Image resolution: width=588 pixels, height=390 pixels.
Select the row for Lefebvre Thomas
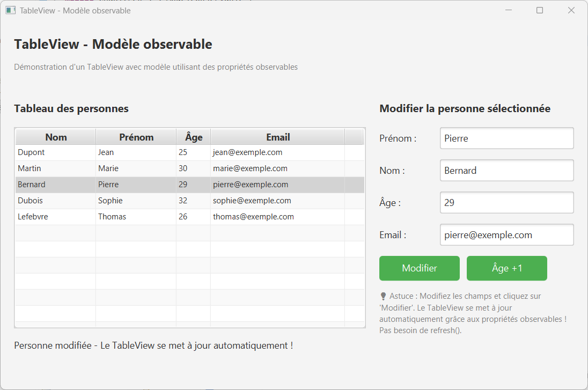tap(107, 216)
